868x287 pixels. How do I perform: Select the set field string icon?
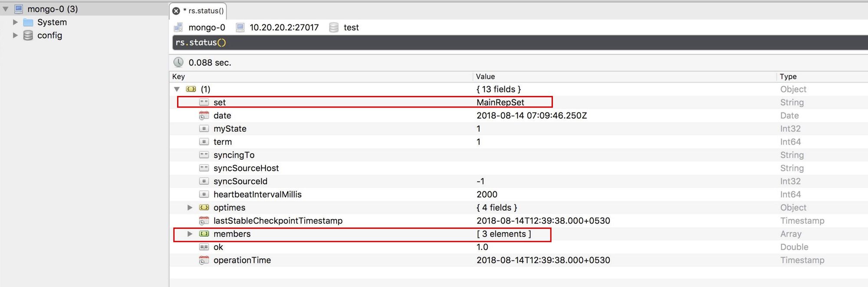point(204,102)
